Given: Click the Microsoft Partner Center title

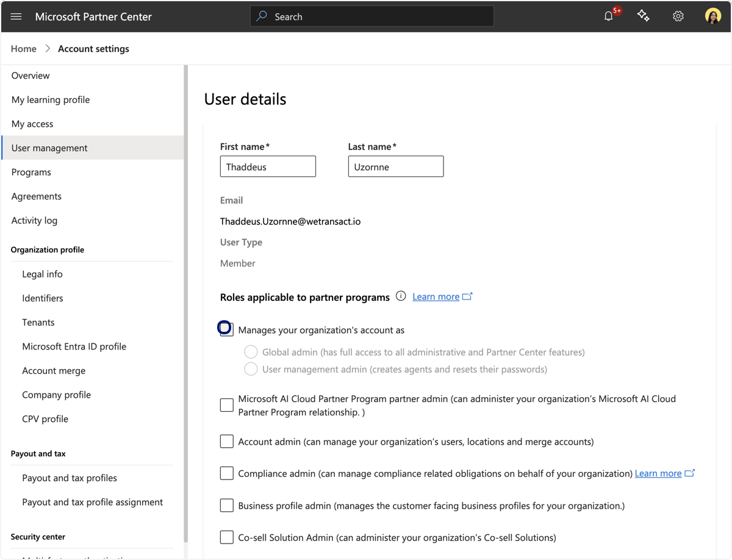Looking at the screenshot, I should tap(93, 16).
